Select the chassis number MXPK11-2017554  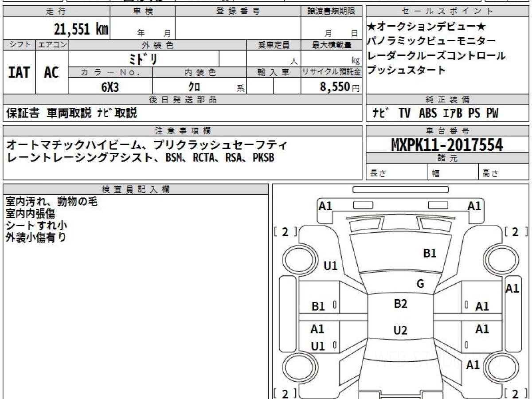pyautogui.click(x=447, y=145)
